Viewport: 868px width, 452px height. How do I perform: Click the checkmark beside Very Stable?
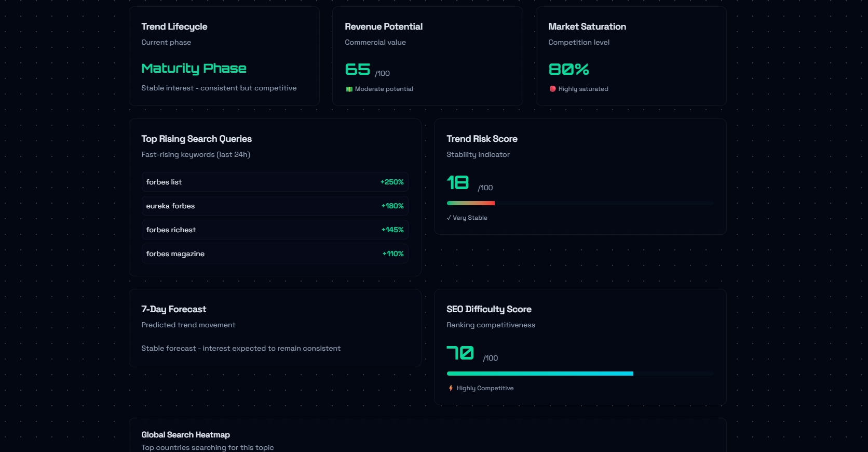click(449, 218)
